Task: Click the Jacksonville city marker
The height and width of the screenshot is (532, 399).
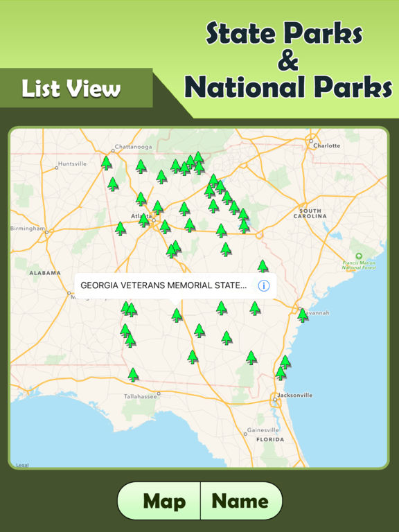Action: tap(275, 399)
